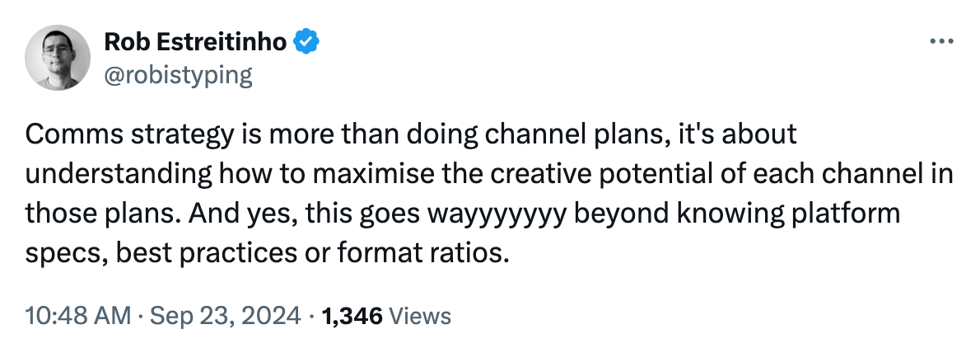Select the Sep 23, 2024 date text
Viewport: 980px width, 348px height.
(225, 316)
